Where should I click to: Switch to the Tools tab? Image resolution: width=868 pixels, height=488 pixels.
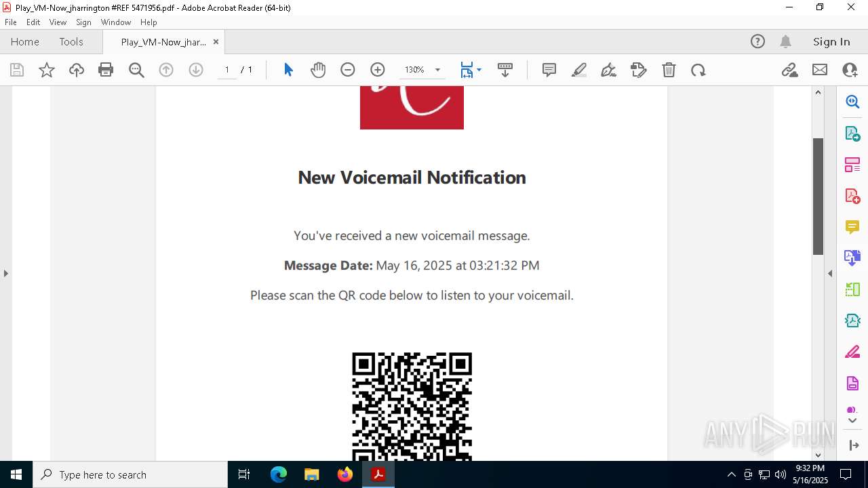71,41
